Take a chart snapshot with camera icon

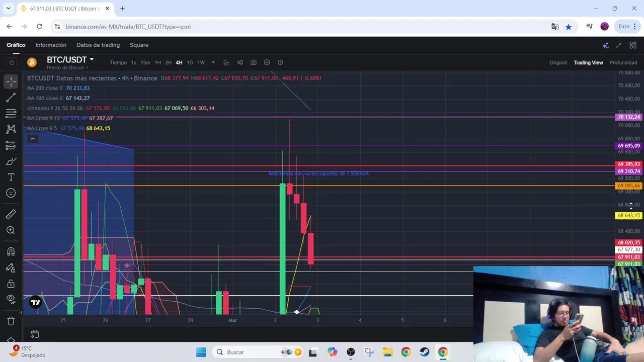[x=254, y=62]
